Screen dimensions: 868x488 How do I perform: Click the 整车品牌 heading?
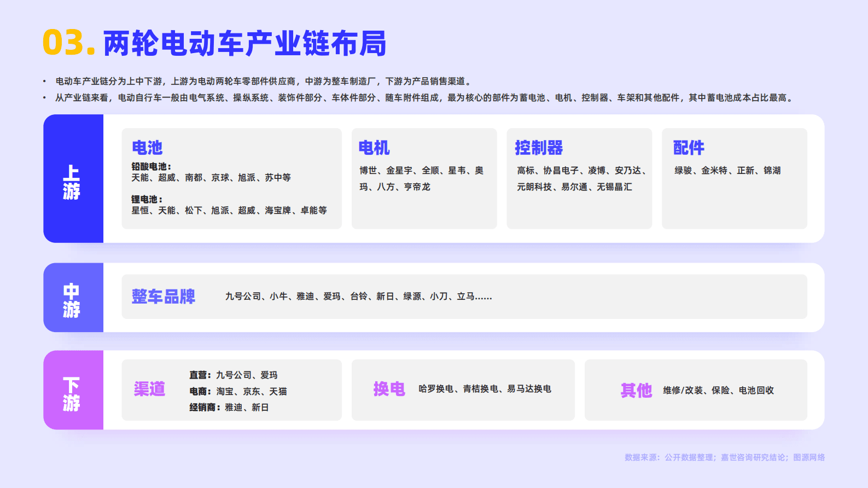click(x=164, y=297)
